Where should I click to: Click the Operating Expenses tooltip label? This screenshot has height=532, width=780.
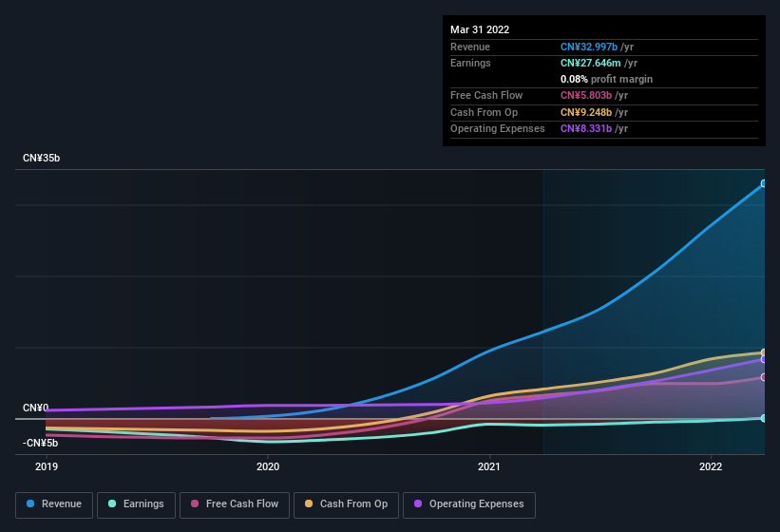498,128
